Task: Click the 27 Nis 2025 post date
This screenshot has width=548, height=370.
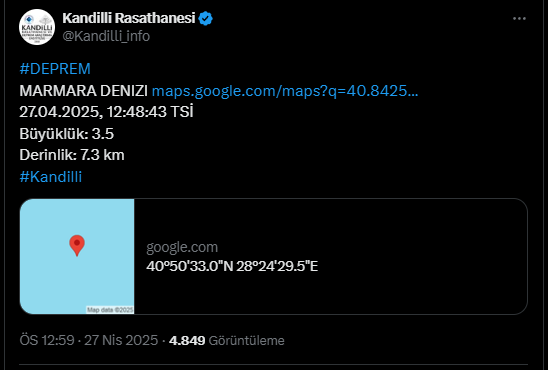Action: [121, 340]
